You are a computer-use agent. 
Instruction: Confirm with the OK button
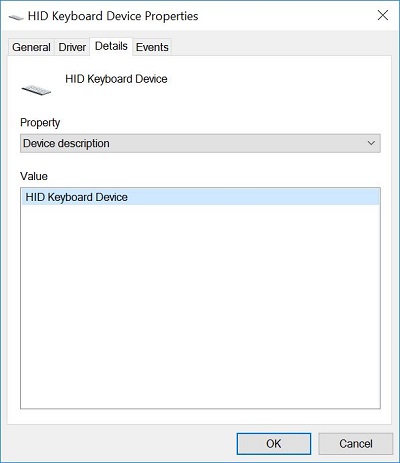[x=274, y=444]
